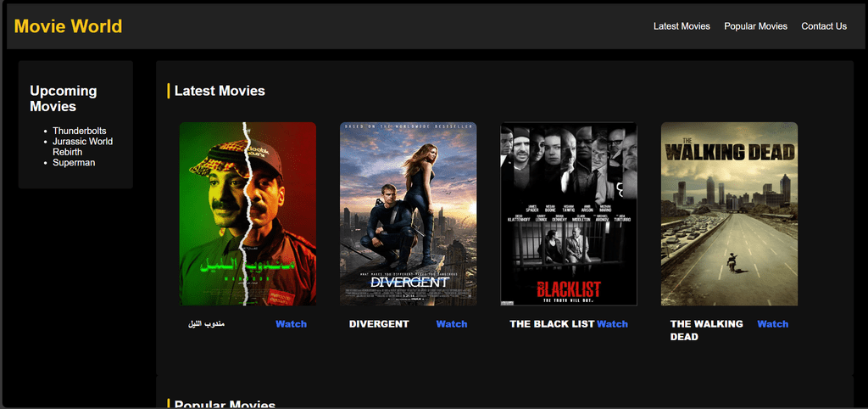The width and height of the screenshot is (868, 409).
Task: Click Watch next to THE BLACK LIST
Action: 612,324
